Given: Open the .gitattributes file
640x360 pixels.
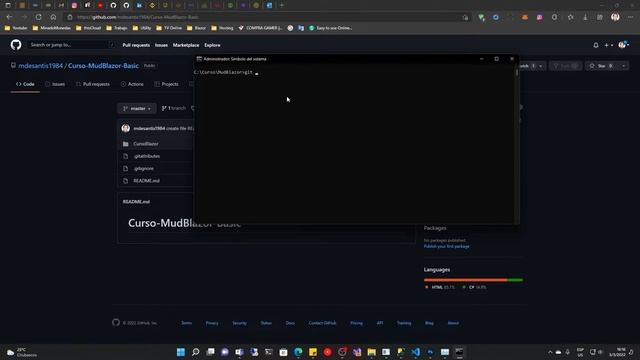Looking at the screenshot, I should tap(147, 156).
